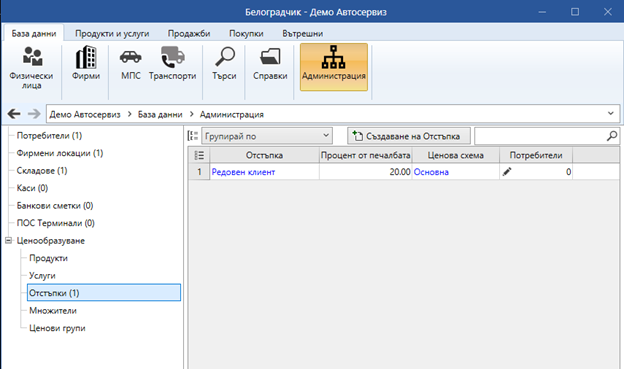The height and width of the screenshot is (369, 624).
Task: Switch to Покупки tab
Action: pos(246,34)
